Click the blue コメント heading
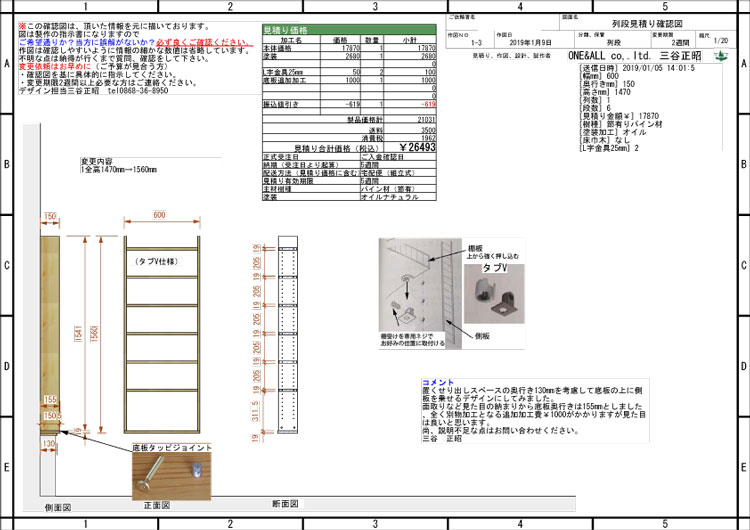 coord(438,382)
